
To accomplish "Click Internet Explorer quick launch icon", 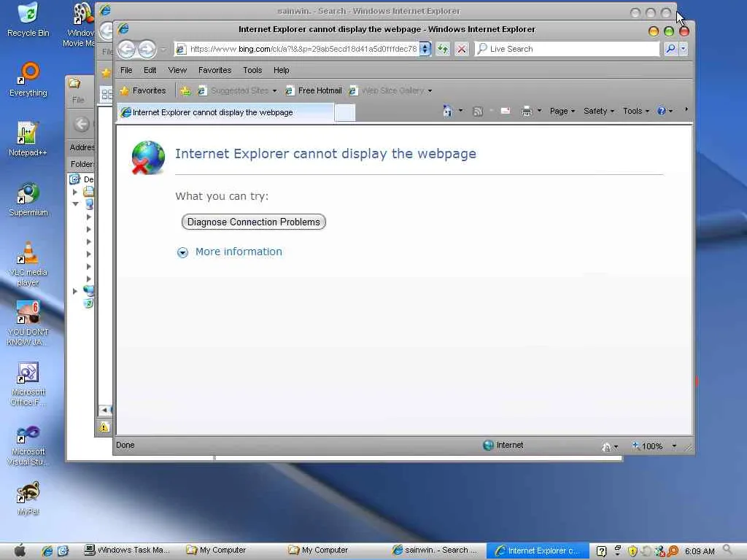I will click(47, 551).
